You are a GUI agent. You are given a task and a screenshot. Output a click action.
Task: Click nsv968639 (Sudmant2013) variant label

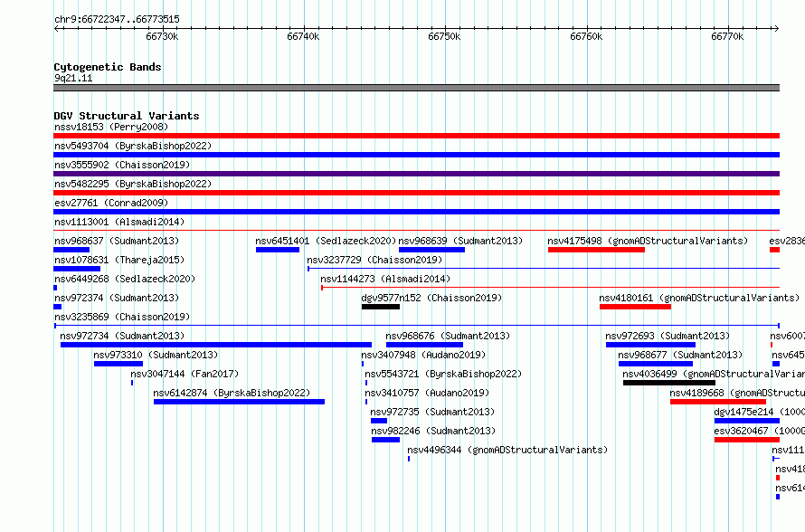point(460,241)
